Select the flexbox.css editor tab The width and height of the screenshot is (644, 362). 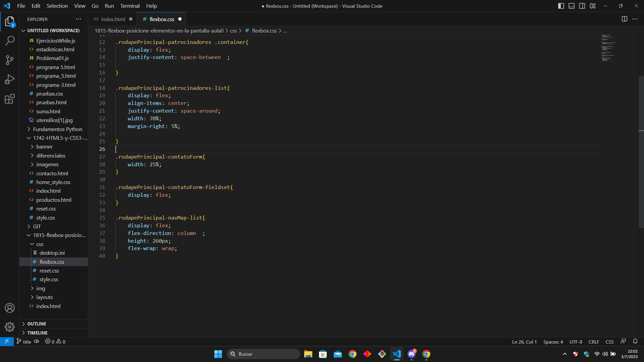[x=162, y=19]
